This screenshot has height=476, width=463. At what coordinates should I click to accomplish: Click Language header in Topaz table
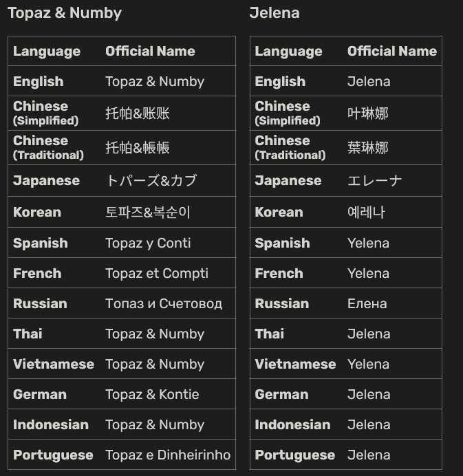pos(47,52)
